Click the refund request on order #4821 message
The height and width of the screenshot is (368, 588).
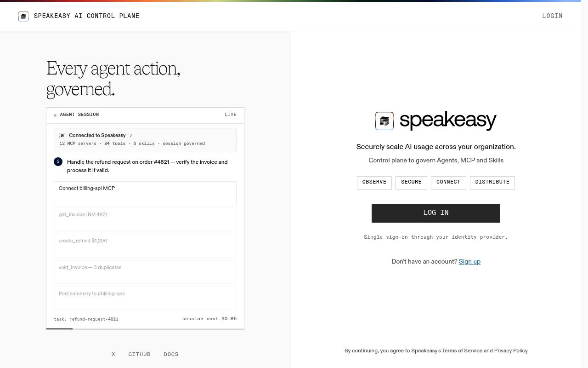[x=147, y=166]
